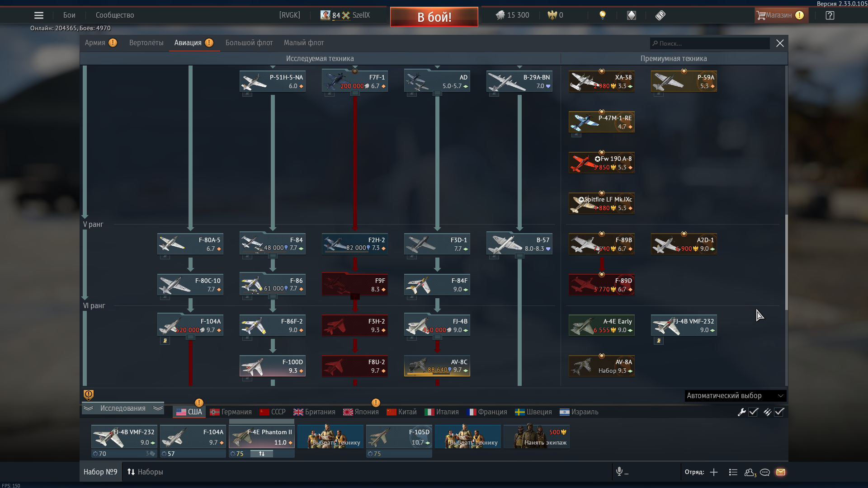Image resolution: width=868 pixels, height=488 pixels.
Task: Click the shopping cart icon in Магазин
Action: click(x=761, y=15)
